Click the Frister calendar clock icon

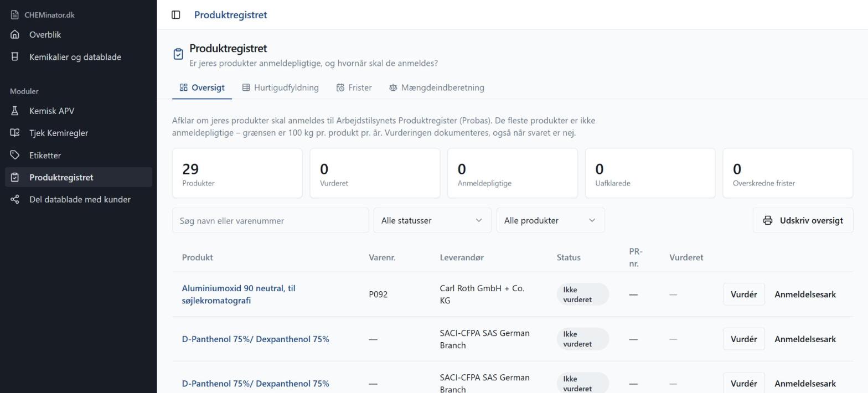pos(340,87)
